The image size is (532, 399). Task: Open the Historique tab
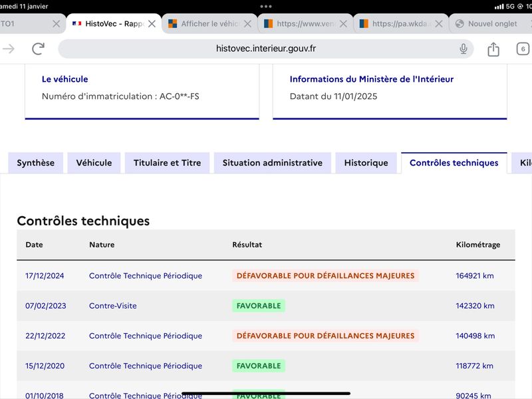point(366,163)
